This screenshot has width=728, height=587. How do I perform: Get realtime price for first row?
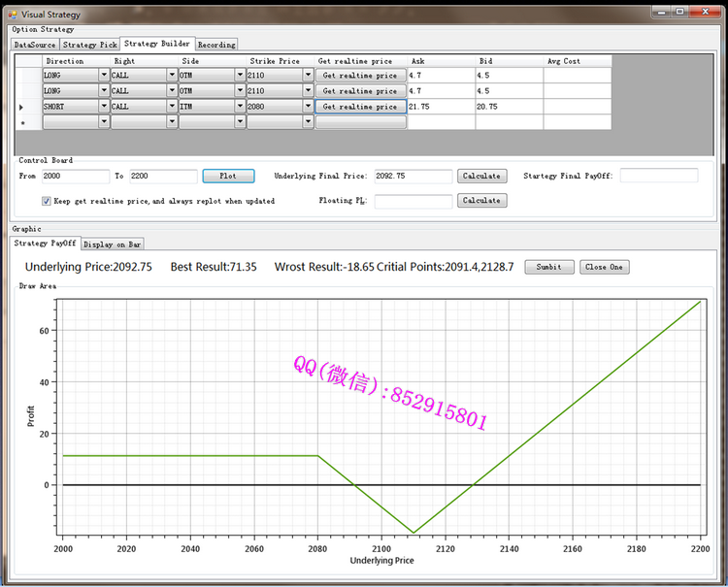(x=359, y=75)
